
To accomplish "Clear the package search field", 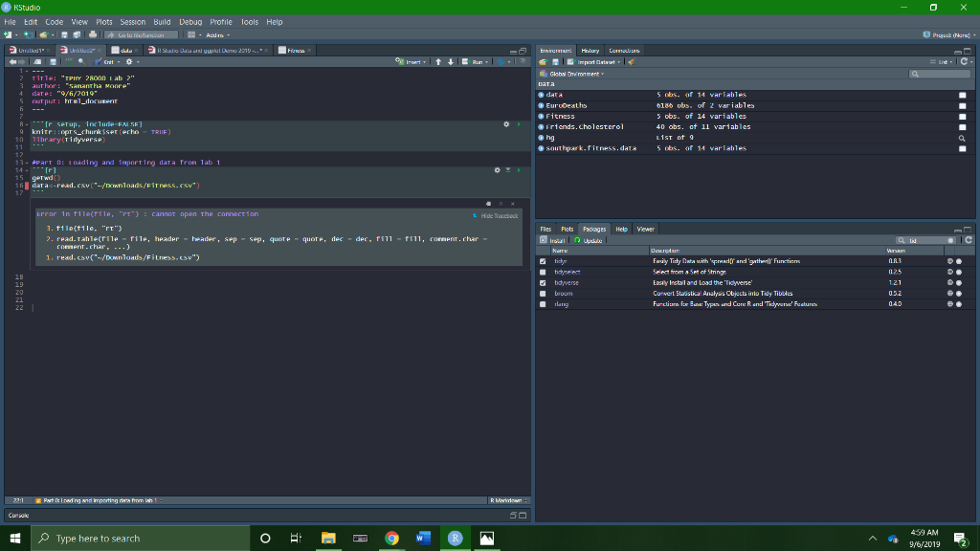I will (x=950, y=240).
